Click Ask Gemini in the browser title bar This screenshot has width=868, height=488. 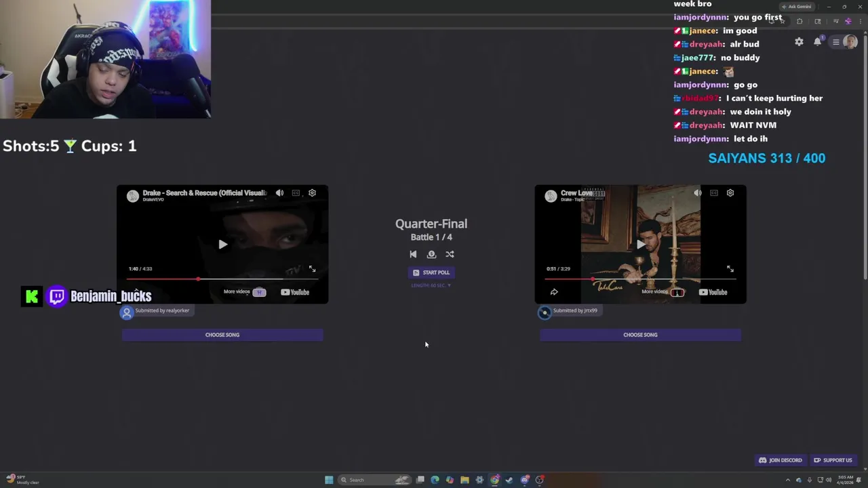point(796,7)
